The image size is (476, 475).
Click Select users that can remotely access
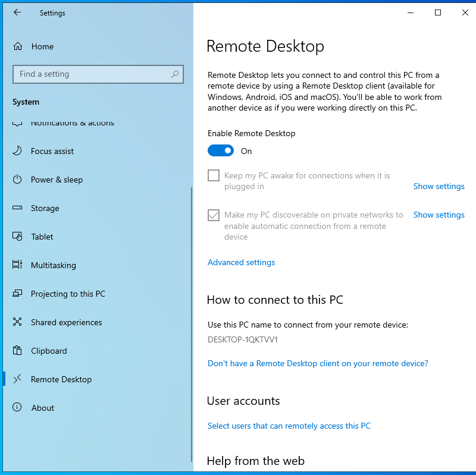point(289,426)
